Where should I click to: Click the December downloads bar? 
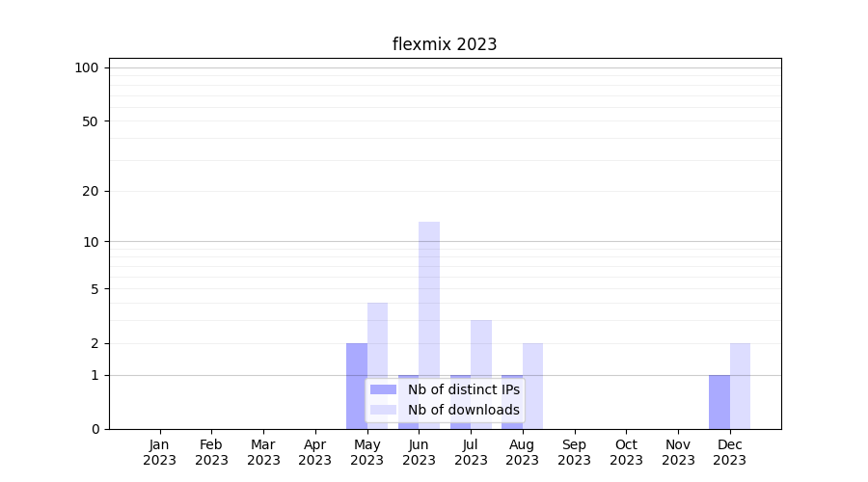click(740, 386)
